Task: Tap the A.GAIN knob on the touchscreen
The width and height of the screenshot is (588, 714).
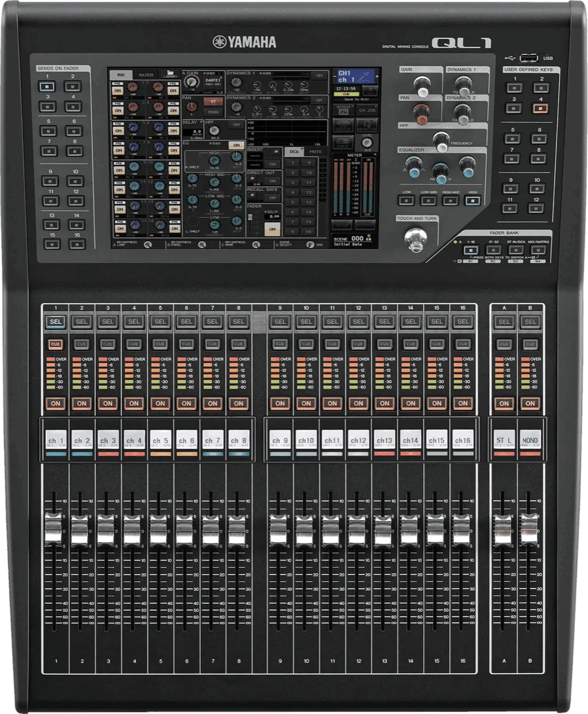Action: coord(192,82)
